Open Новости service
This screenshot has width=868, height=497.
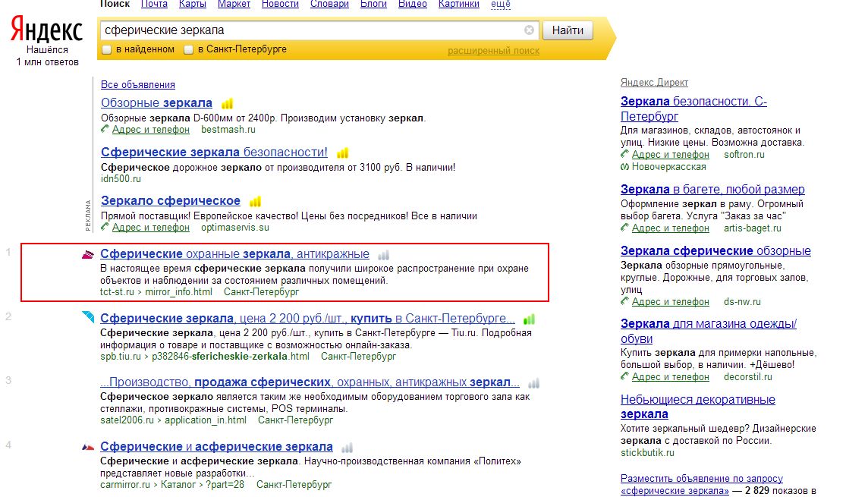click(x=280, y=4)
